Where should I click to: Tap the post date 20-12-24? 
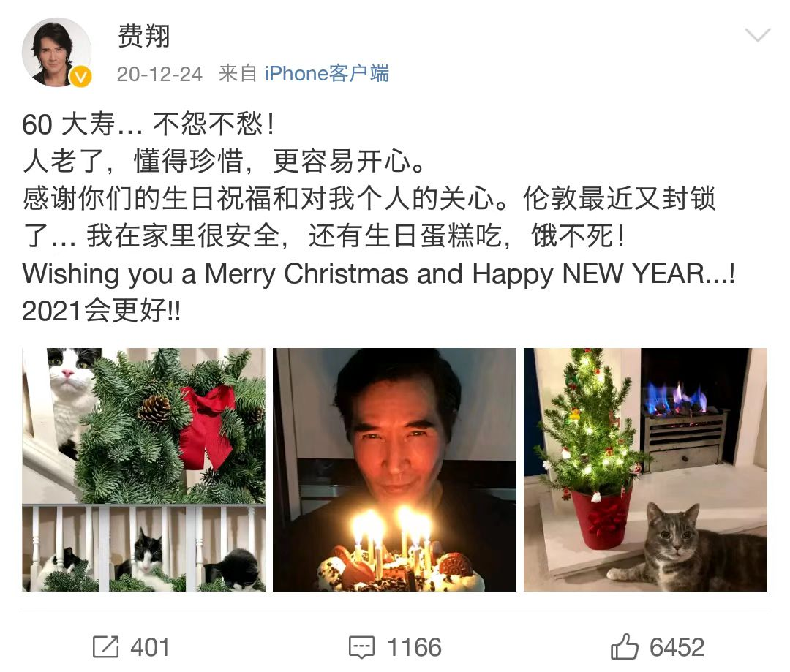pyautogui.click(x=159, y=74)
